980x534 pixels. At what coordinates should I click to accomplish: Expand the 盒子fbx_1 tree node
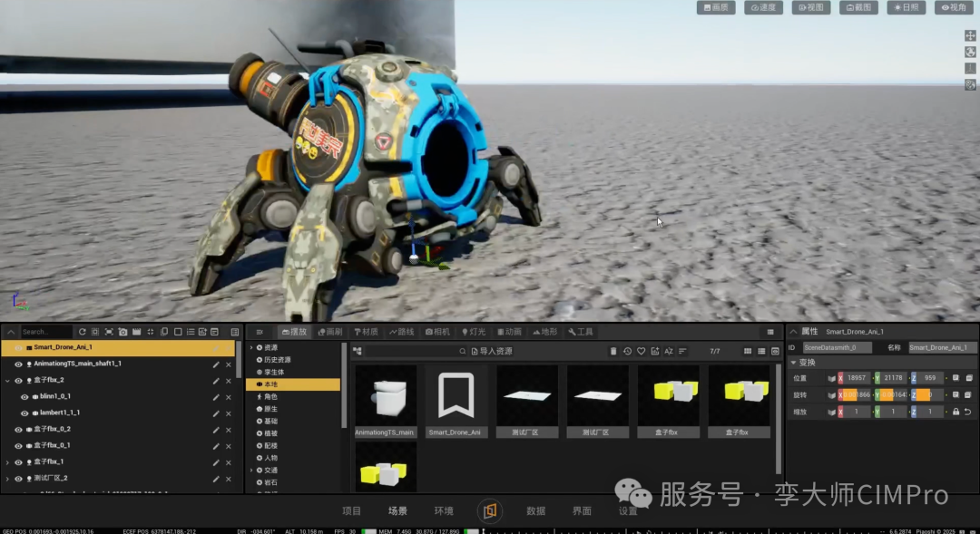[7, 462]
